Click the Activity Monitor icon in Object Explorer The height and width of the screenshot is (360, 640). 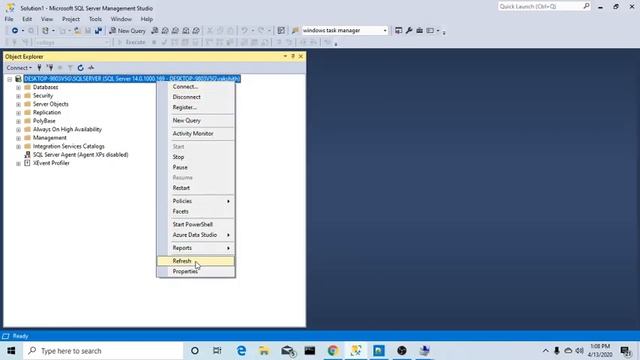91,68
